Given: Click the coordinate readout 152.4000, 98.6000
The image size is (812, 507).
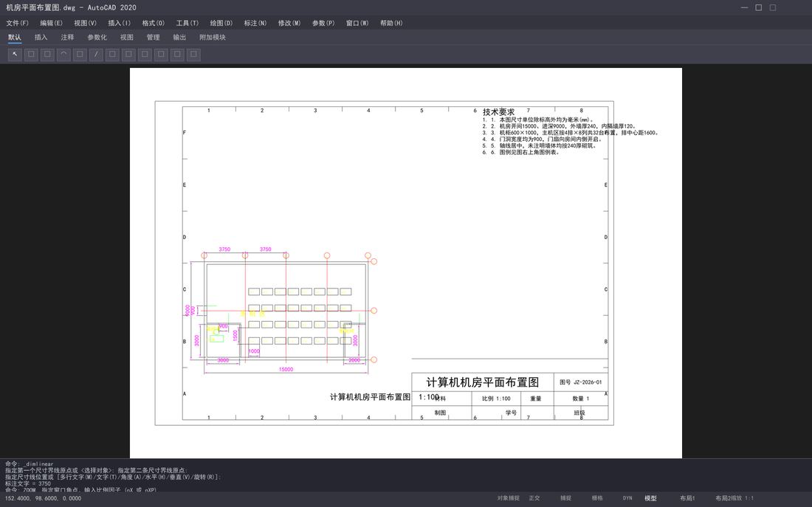Looking at the screenshot, I should [x=43, y=498].
